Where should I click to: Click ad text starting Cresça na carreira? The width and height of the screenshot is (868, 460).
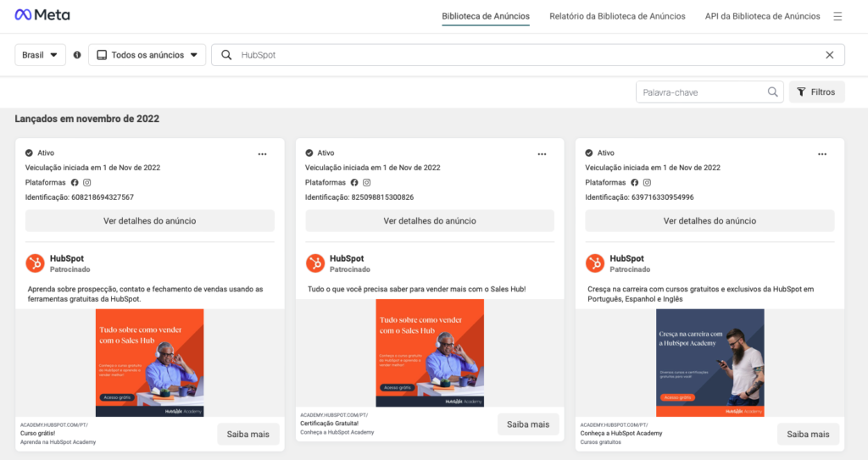pos(701,294)
